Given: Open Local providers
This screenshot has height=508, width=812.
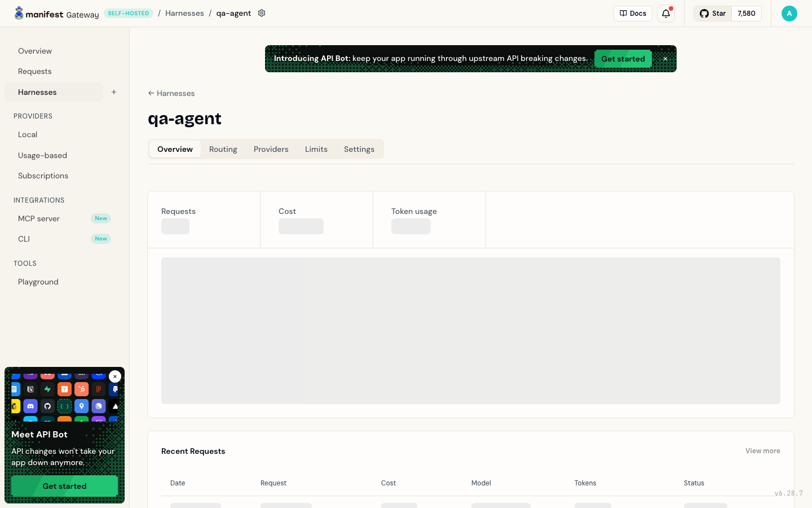Looking at the screenshot, I should [64, 134].
